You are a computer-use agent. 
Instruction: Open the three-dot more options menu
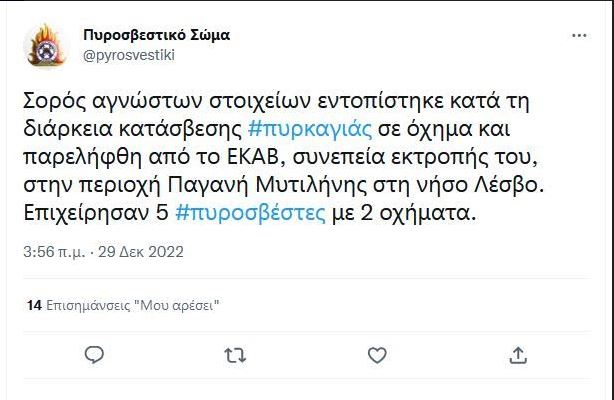point(579,35)
